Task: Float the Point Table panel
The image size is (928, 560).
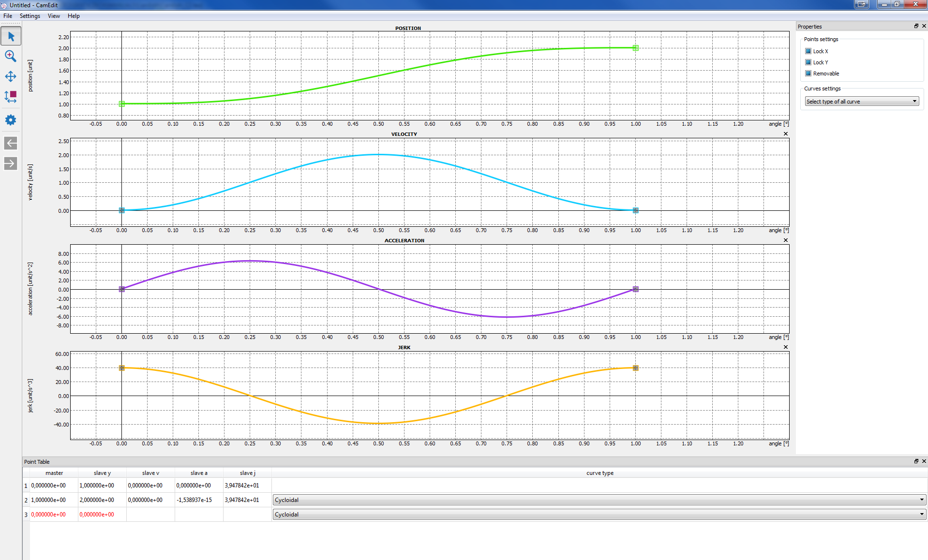Action: [916, 461]
